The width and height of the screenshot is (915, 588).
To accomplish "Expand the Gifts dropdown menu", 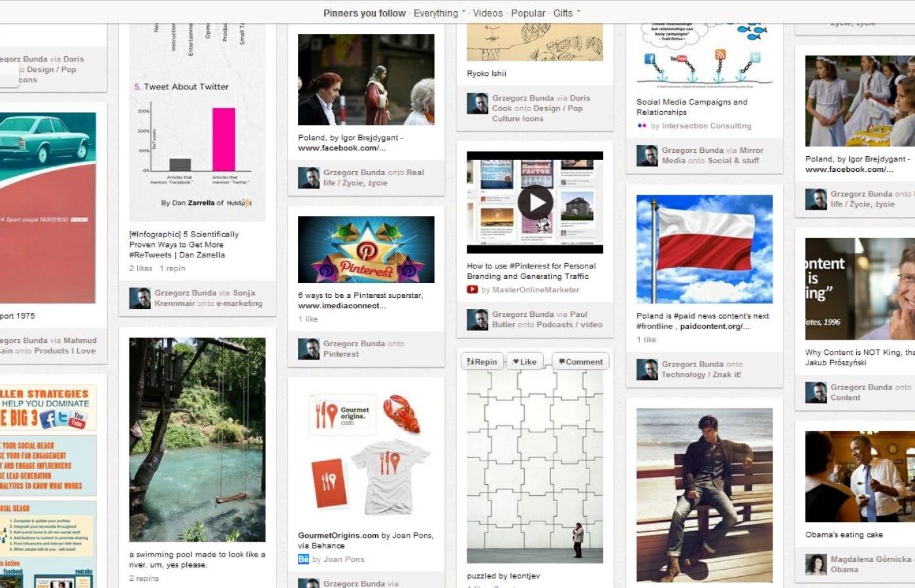I will [x=567, y=13].
